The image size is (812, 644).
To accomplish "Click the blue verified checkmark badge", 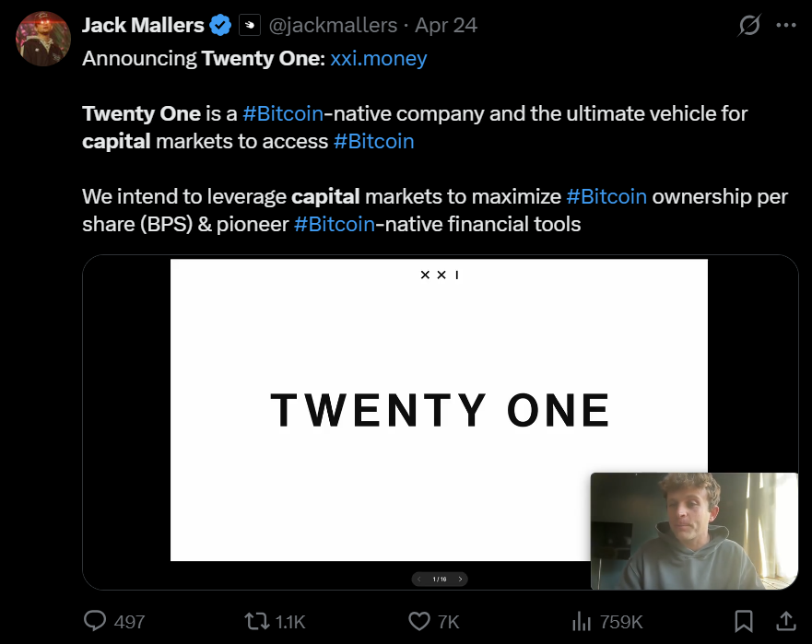I will (220, 25).
